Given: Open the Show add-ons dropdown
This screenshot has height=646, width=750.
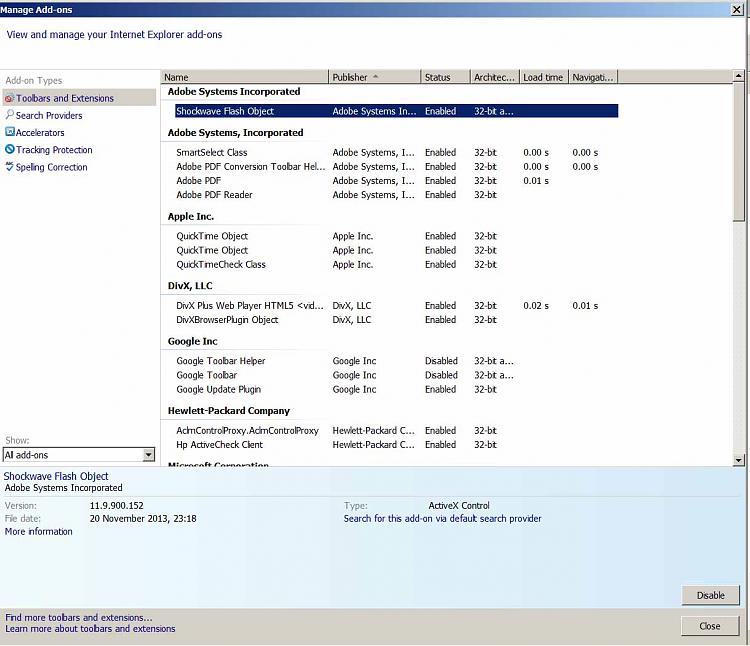Looking at the screenshot, I should point(79,455).
